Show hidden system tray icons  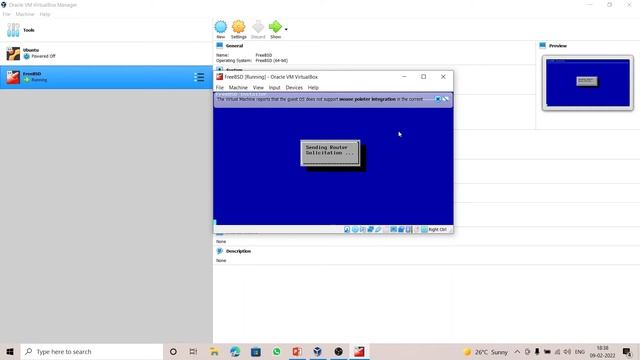(x=517, y=351)
